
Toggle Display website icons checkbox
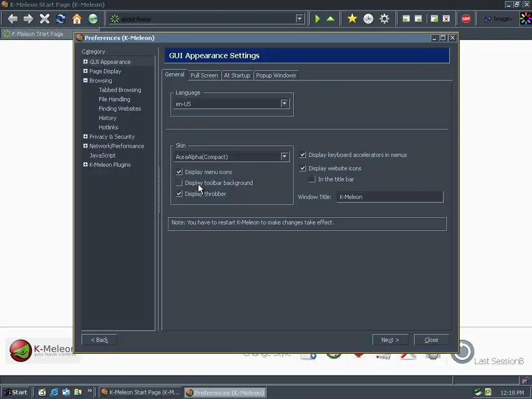303,168
